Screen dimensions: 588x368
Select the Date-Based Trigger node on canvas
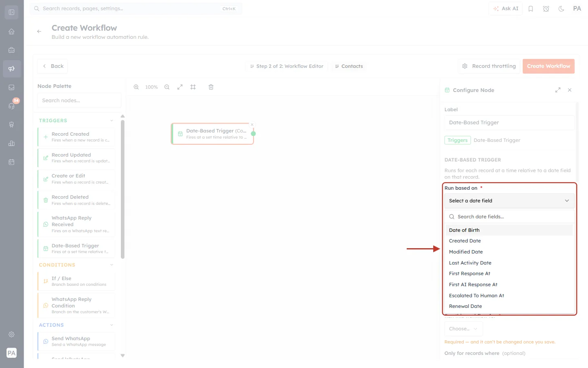coord(213,134)
